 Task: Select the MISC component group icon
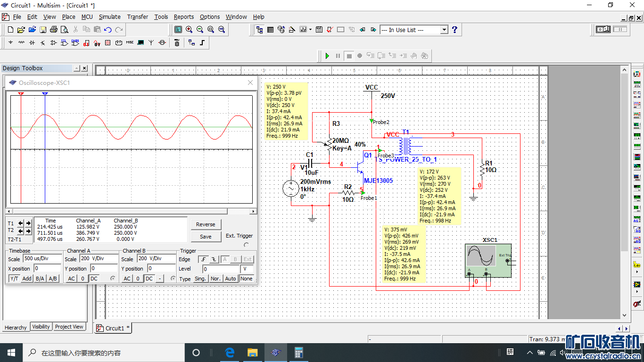[x=130, y=43]
